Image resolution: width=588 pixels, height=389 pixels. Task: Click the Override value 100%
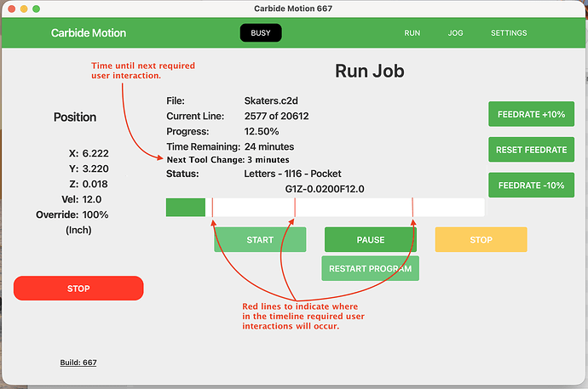[95, 215]
